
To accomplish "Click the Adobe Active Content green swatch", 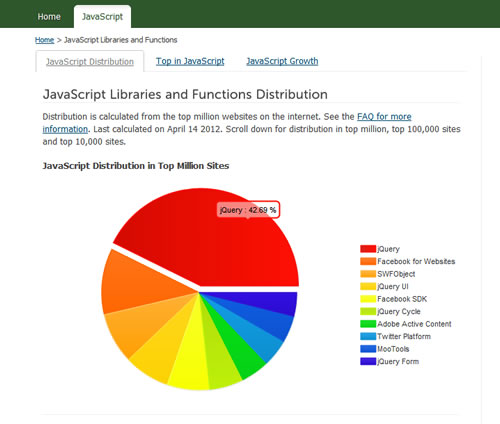I will pyautogui.click(x=368, y=324).
